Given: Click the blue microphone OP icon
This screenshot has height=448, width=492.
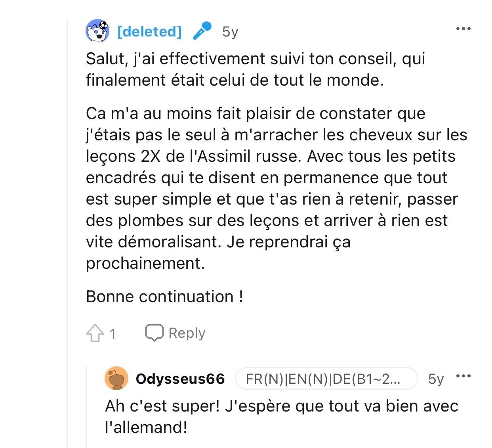Looking at the screenshot, I should click(x=202, y=31).
